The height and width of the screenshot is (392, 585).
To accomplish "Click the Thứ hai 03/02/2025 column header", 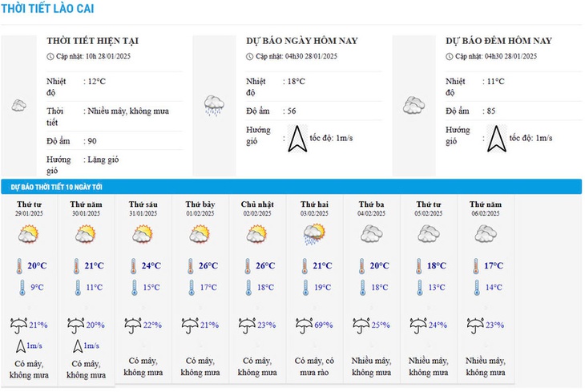I will tap(314, 208).
